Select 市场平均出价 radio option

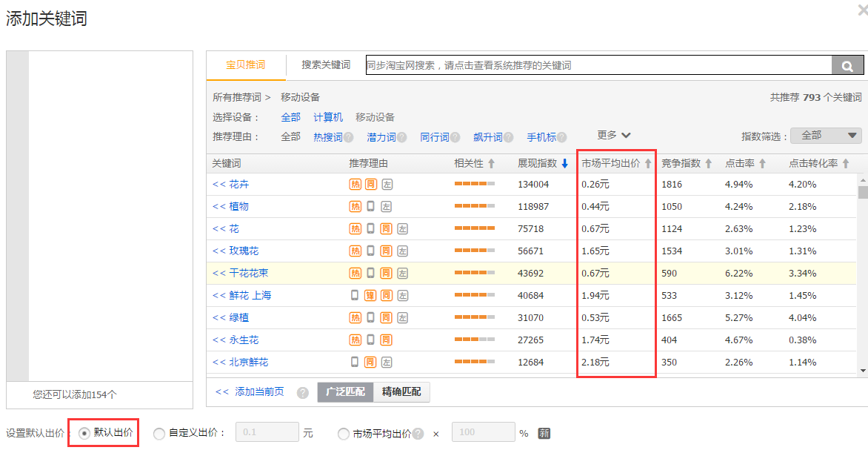343,434
